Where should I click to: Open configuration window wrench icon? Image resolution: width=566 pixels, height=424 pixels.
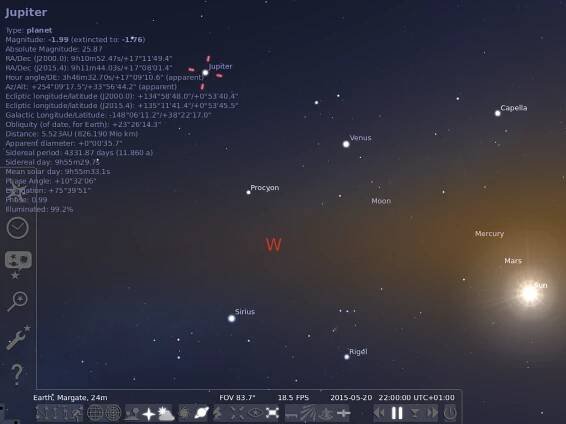click(x=18, y=337)
